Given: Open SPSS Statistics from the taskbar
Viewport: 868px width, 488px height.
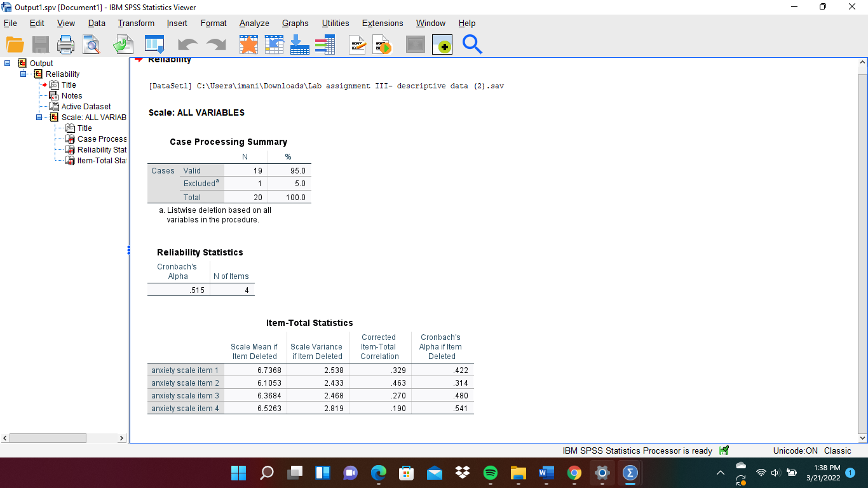Looking at the screenshot, I should 630,472.
